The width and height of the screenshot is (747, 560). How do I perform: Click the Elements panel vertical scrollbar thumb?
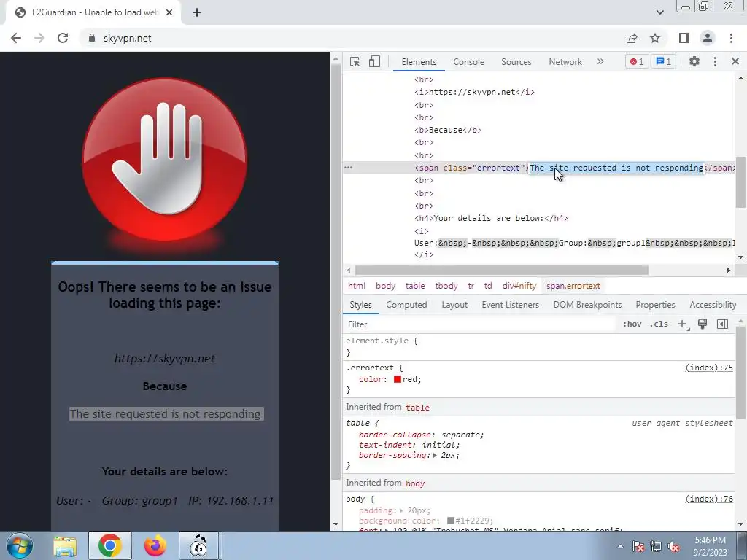click(740, 182)
